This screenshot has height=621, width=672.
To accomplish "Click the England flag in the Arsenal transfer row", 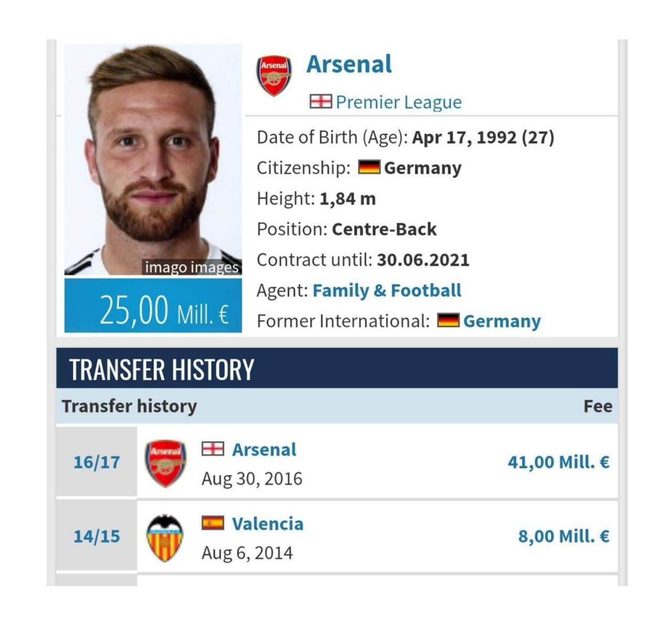I will click(213, 449).
